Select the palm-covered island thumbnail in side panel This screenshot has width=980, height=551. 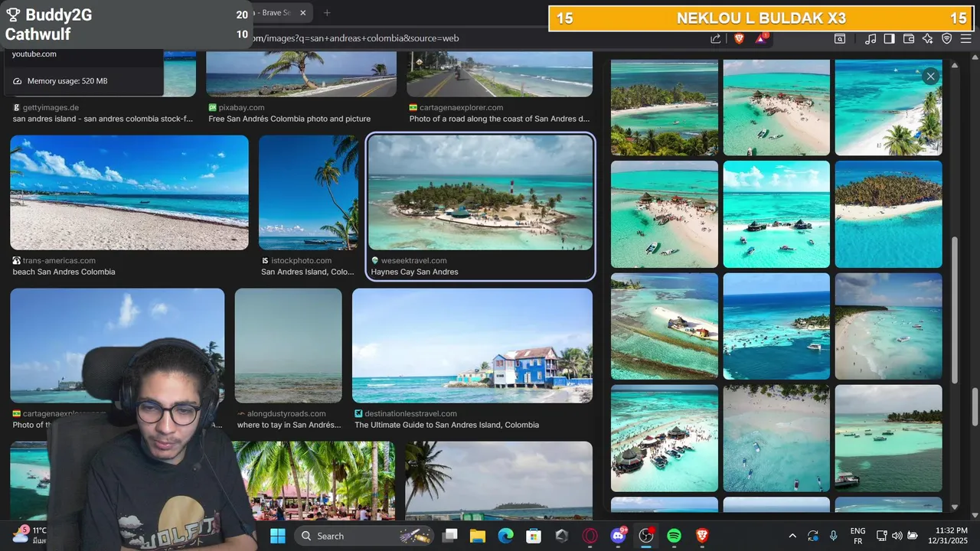(888, 214)
